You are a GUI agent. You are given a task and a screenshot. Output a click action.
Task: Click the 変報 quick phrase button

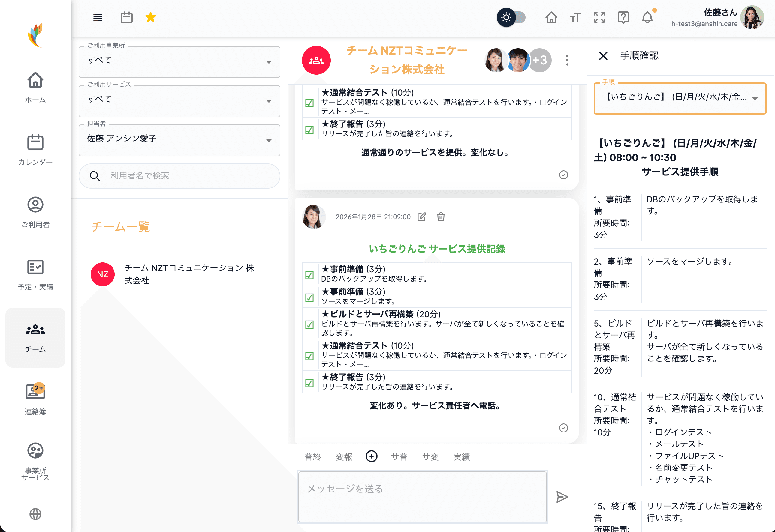pos(344,456)
